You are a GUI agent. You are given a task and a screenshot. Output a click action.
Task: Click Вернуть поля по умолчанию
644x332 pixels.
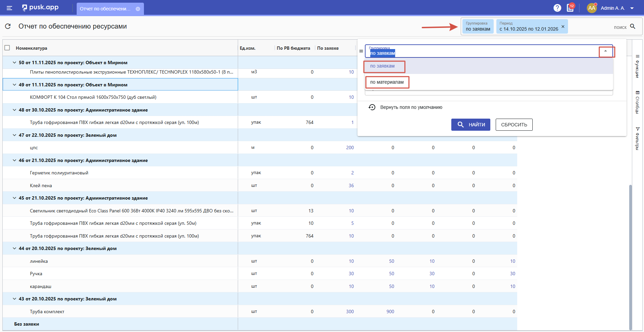(411, 107)
